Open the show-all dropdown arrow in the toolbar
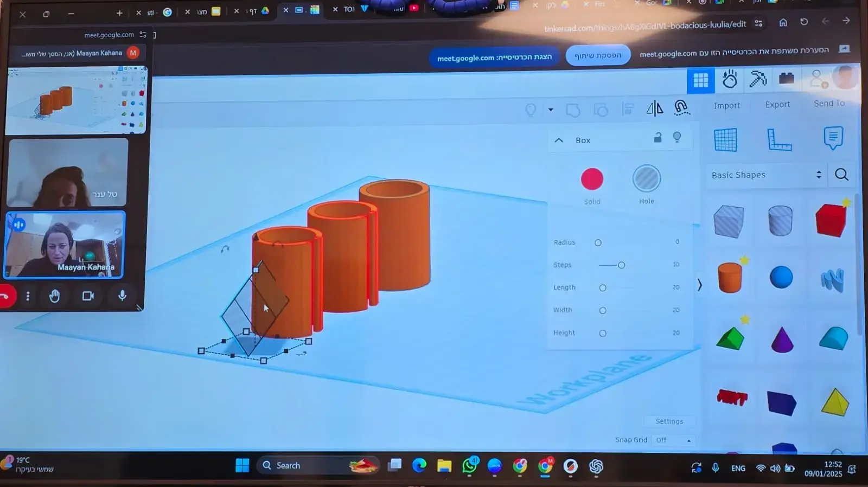Image resolution: width=868 pixels, height=487 pixels. pos(551,110)
